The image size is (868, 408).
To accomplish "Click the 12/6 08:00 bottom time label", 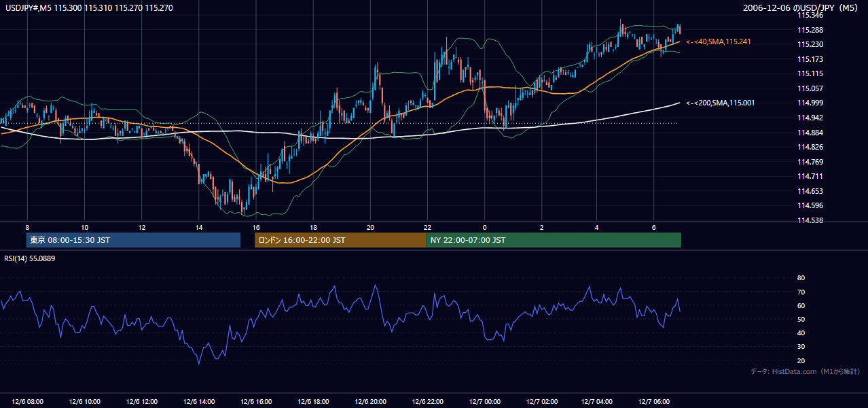I will point(27,401).
